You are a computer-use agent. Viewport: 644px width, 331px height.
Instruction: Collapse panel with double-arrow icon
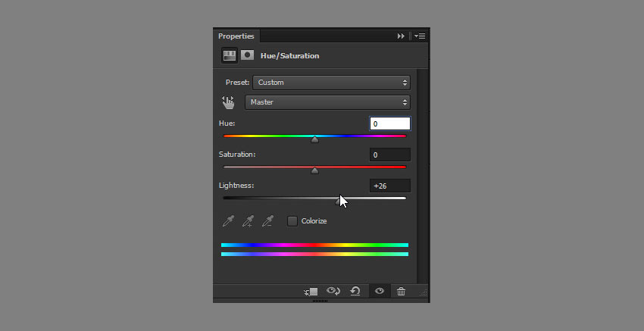click(x=401, y=36)
